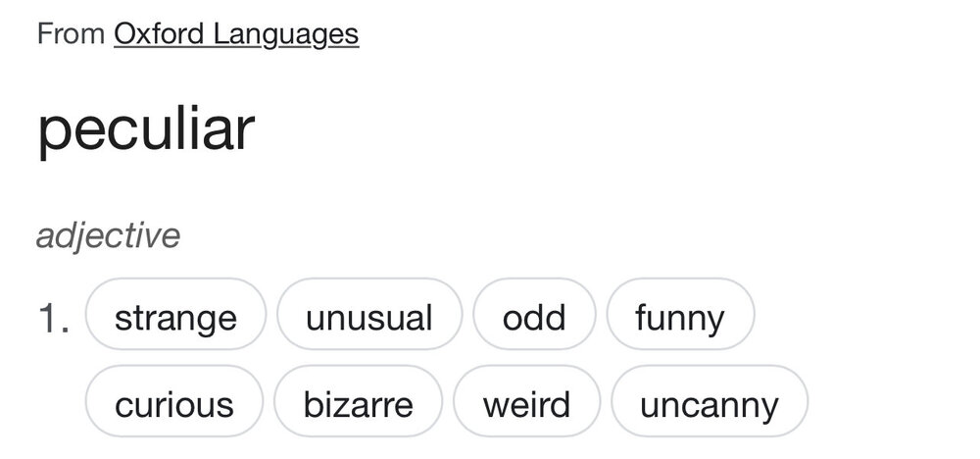
Task: Click the word 'Oxford' in the source link
Action: (159, 35)
